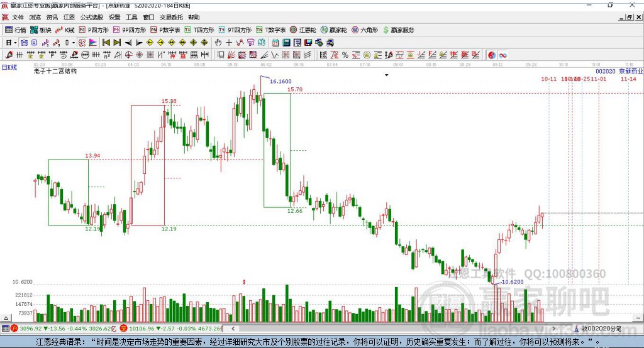The height and width of the screenshot is (348, 644).
Task: Select the n² sequence tool
Action: 107,55
